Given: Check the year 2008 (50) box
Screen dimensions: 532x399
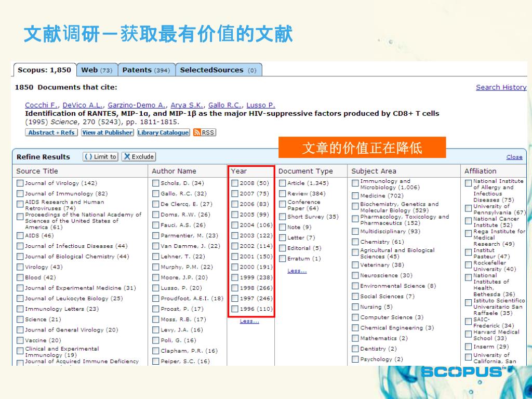Looking at the screenshot, I should tap(235, 183).
